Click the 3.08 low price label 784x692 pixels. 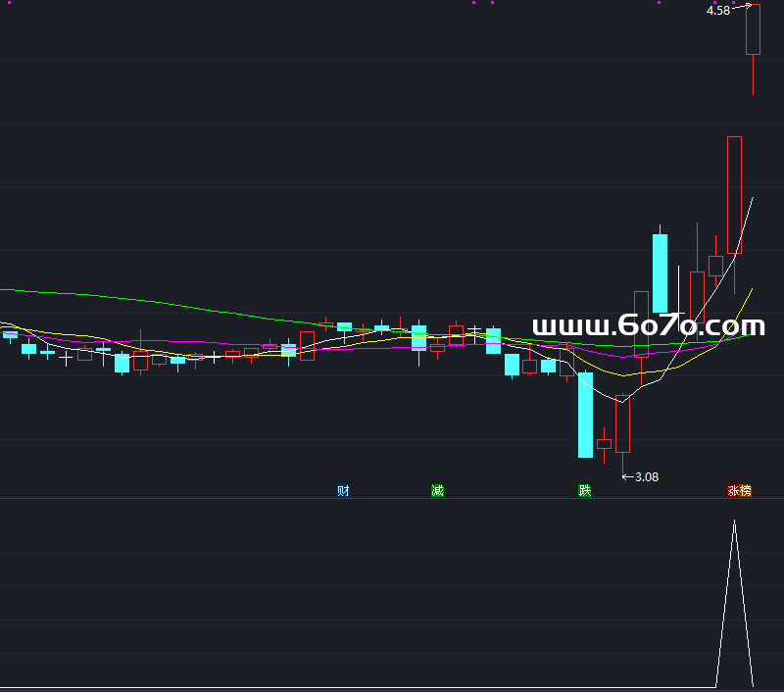coord(647,477)
